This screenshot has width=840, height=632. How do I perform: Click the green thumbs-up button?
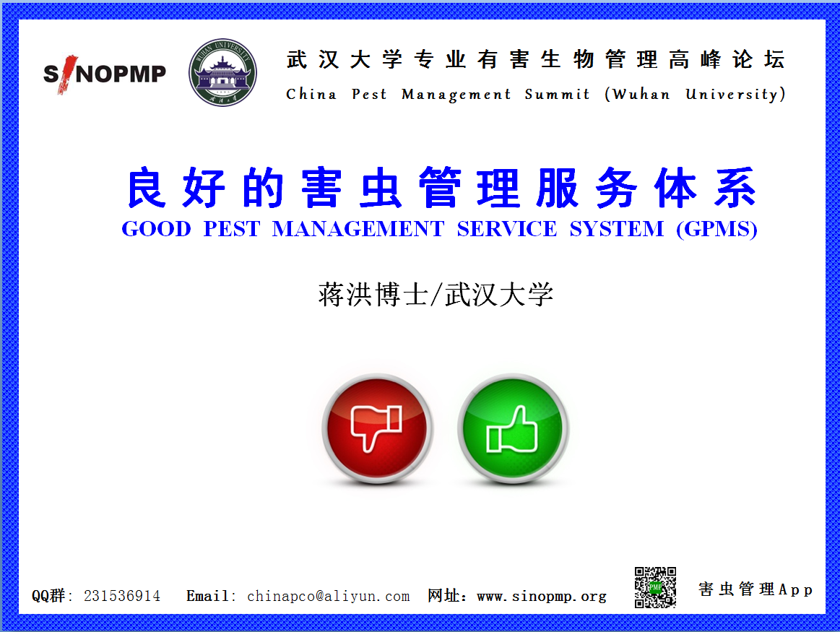(x=513, y=428)
